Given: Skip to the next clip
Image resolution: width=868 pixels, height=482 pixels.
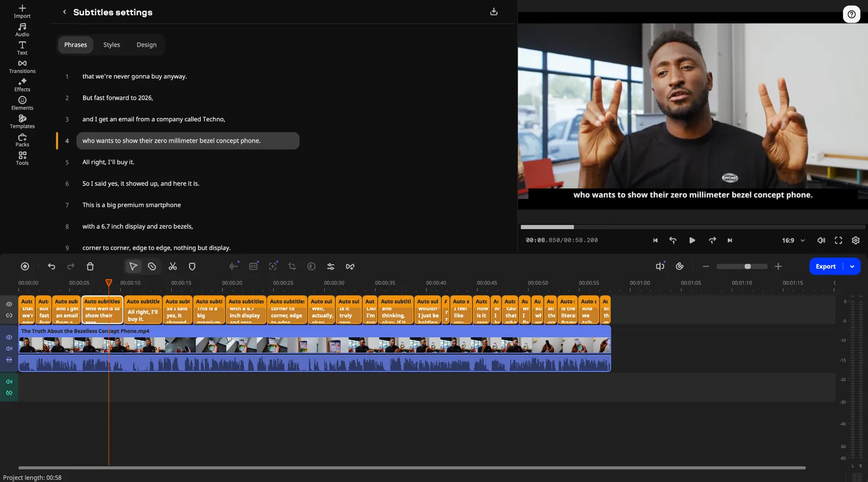Looking at the screenshot, I should pyautogui.click(x=730, y=240).
